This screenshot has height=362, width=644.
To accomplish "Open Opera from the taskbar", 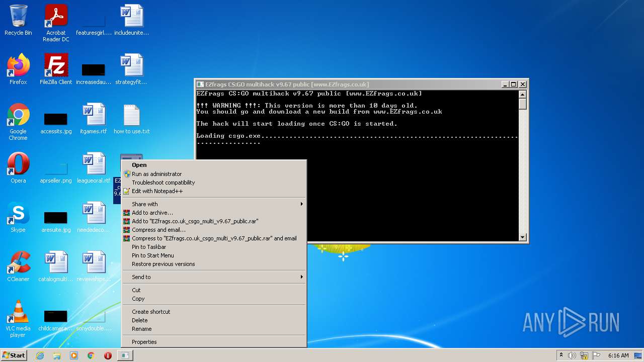I will (x=108, y=355).
